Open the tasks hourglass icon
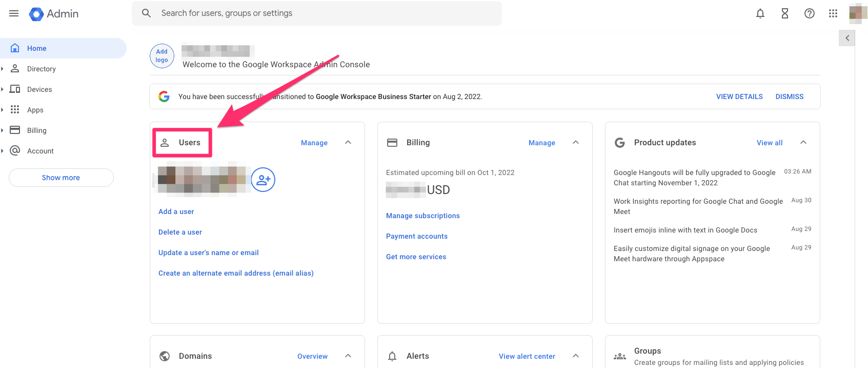The height and width of the screenshot is (368, 868). point(785,14)
